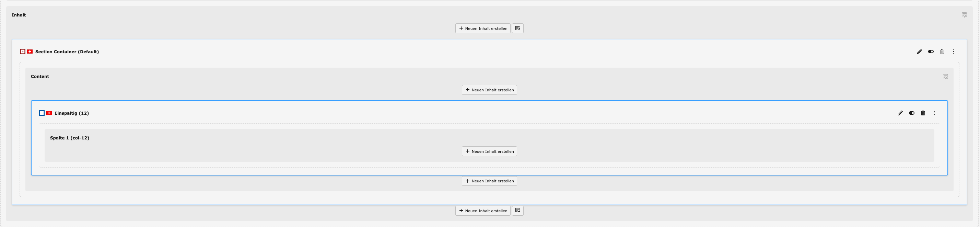Viewport: 980px width, 227px height.
Task: Open the Section Container (Default) title
Action: click(x=67, y=52)
